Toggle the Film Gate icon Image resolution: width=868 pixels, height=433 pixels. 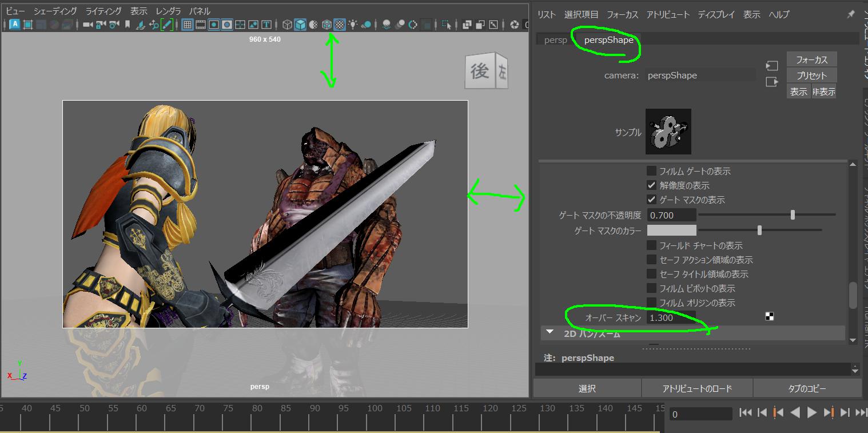201,25
